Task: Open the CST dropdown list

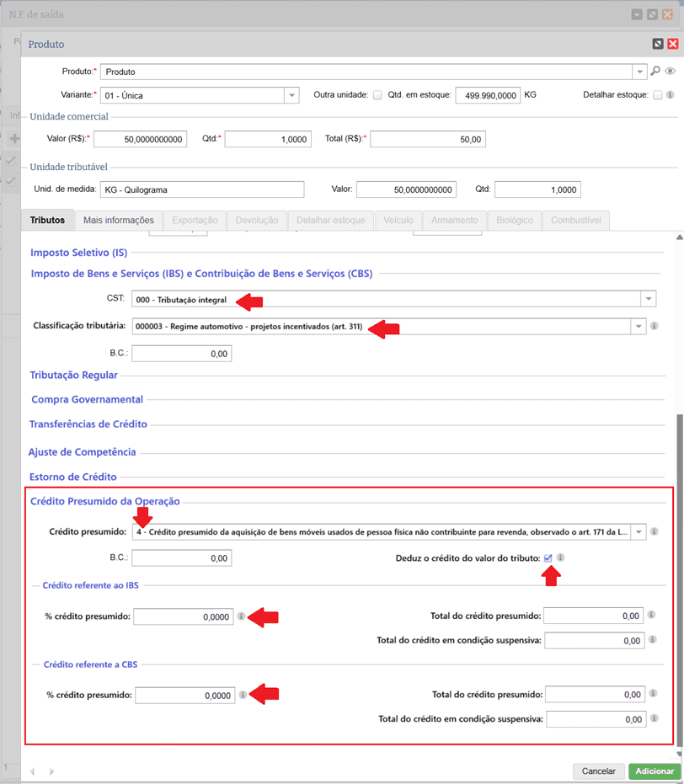Action: 648,299
